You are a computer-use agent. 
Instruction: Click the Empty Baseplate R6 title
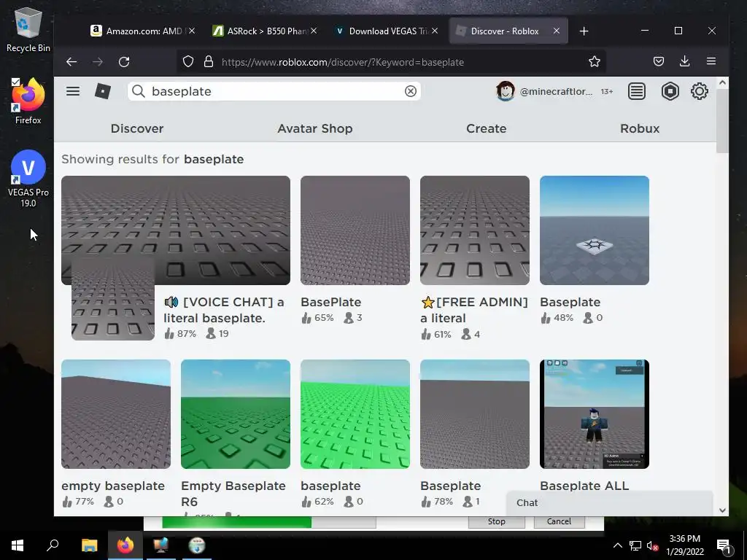(233, 494)
